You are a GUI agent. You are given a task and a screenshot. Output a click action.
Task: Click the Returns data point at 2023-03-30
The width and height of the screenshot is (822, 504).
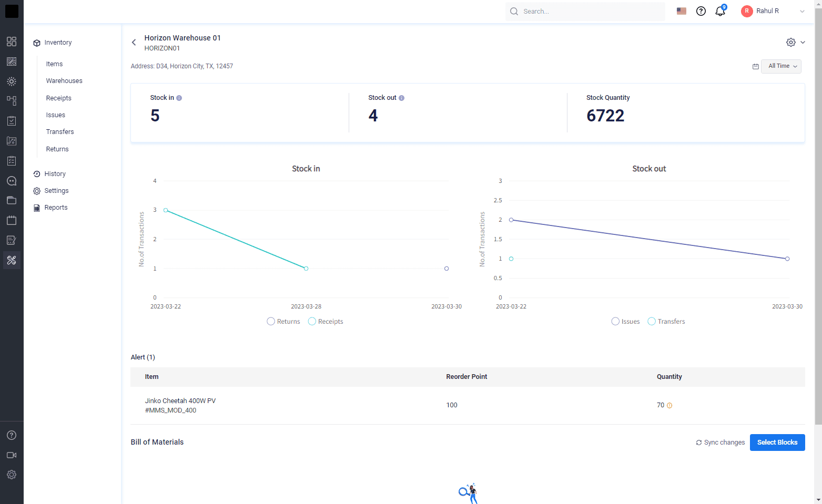pyautogui.click(x=446, y=269)
